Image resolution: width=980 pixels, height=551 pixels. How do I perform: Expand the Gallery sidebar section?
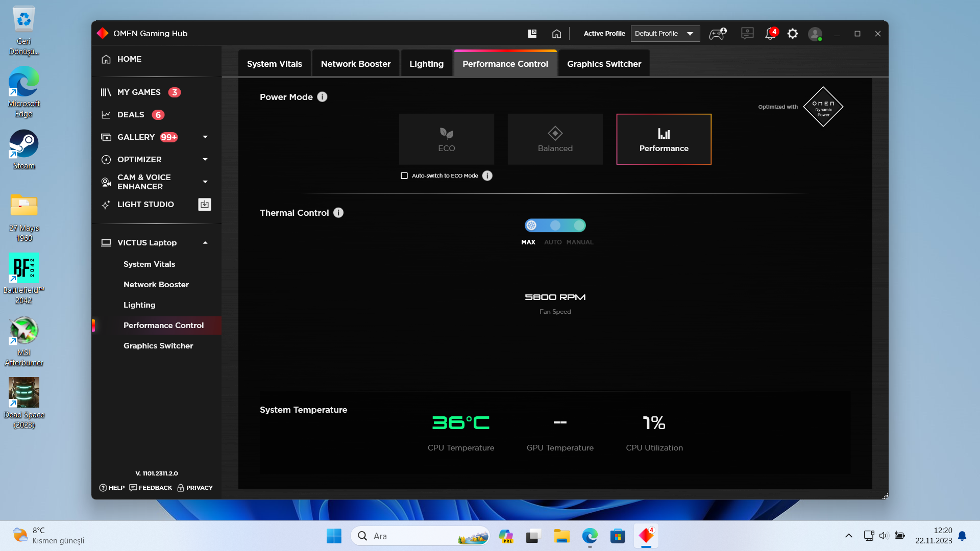click(x=205, y=137)
